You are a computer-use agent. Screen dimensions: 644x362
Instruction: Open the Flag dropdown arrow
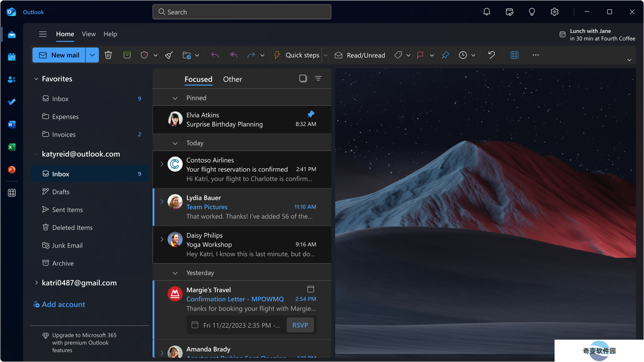click(x=432, y=55)
